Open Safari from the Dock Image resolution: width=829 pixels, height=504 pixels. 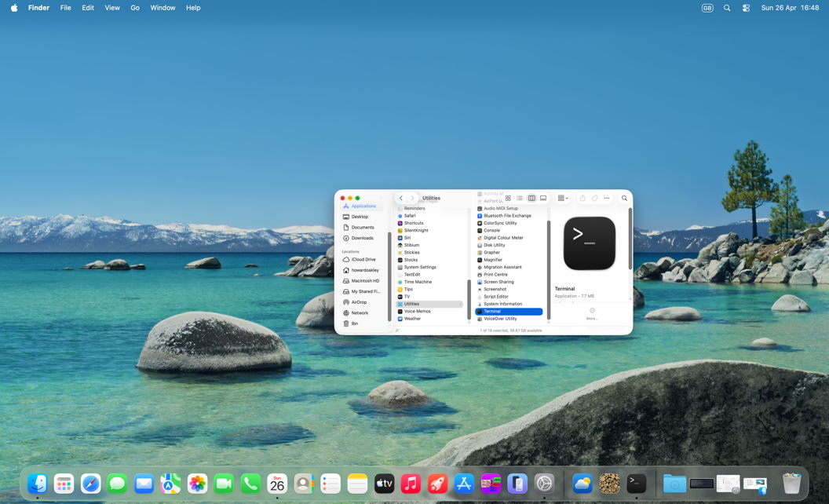[91, 484]
